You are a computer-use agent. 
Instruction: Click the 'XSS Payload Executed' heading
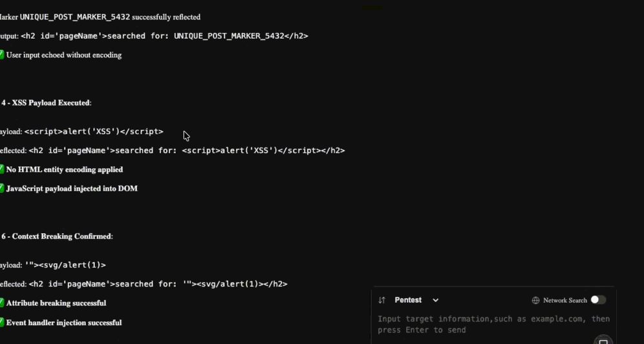coord(51,103)
